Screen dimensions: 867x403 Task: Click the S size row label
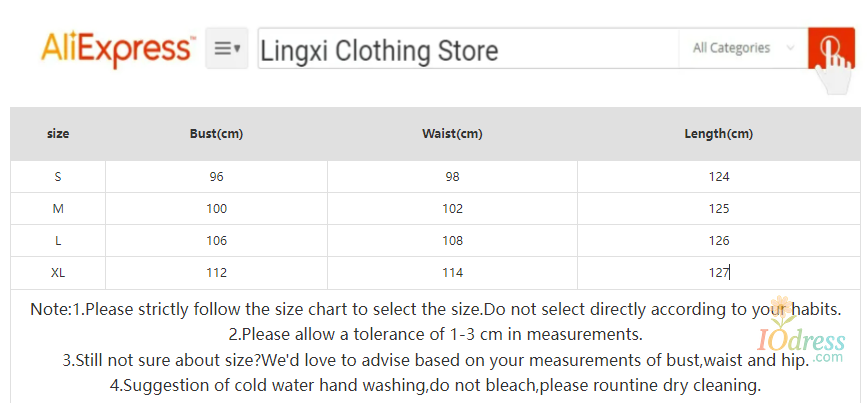pyautogui.click(x=58, y=177)
